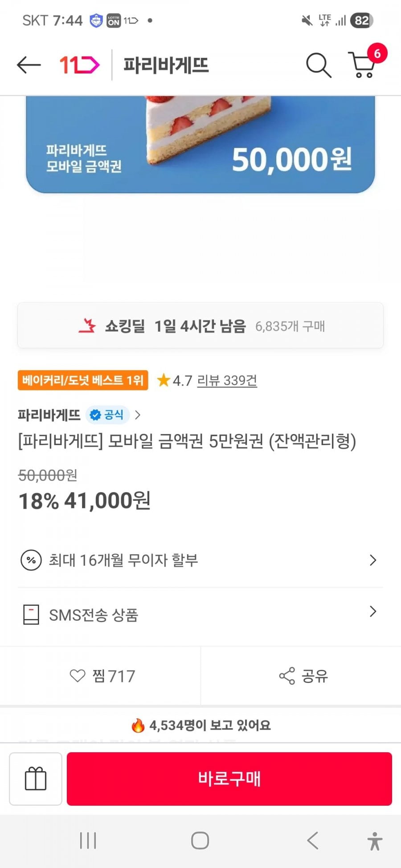Tap the accessibility figure icon

point(375,841)
